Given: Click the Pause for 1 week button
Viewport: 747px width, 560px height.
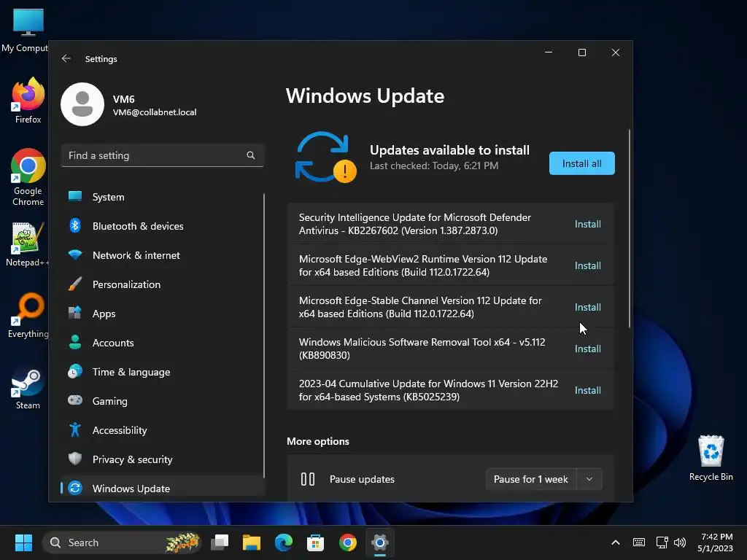Looking at the screenshot, I should 531,479.
